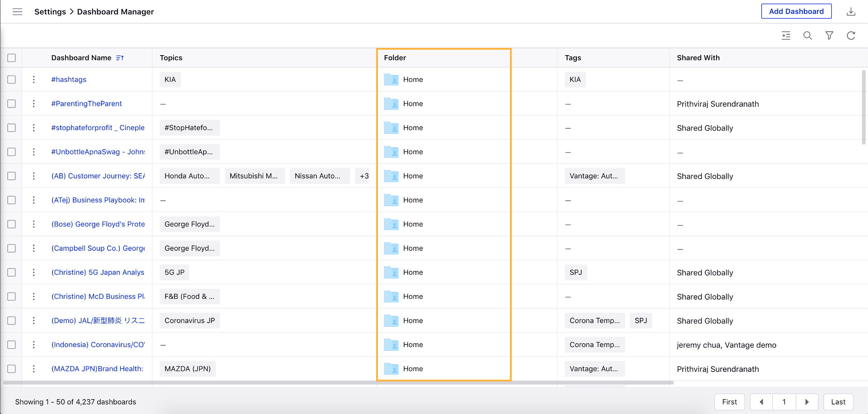Open row options for (MAZDA JPN)Brand Health
This screenshot has width=868, height=414.
click(33, 369)
